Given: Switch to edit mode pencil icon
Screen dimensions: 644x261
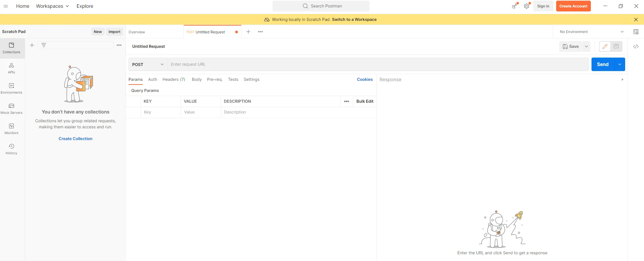Looking at the screenshot, I should [605, 46].
